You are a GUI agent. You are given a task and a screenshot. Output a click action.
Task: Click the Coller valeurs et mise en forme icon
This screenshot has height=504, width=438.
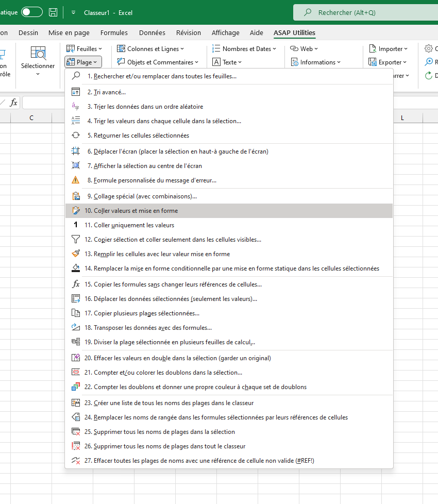(x=76, y=211)
